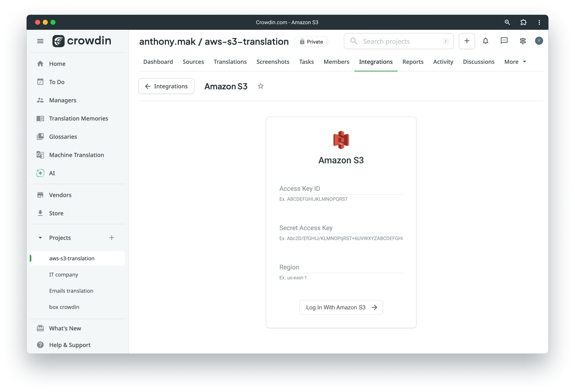Open Discussions tab
Screen dimensions: 575x392
[479, 62]
